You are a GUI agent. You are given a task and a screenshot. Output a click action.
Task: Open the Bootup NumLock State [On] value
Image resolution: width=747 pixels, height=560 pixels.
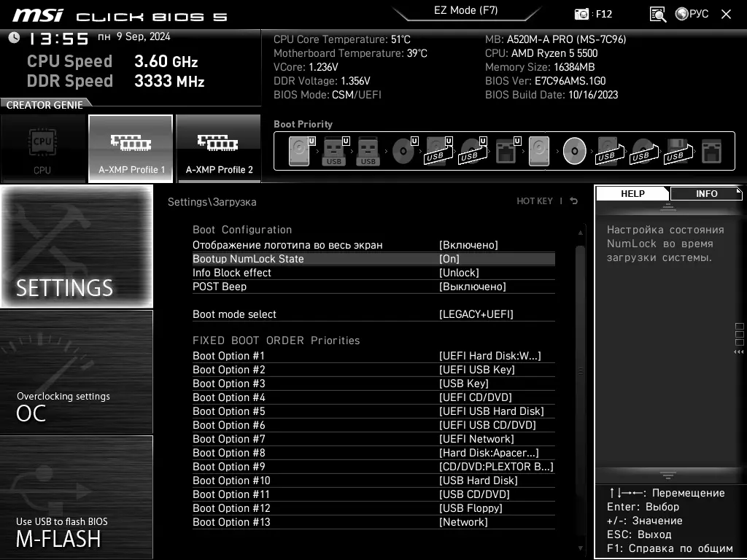449,259
